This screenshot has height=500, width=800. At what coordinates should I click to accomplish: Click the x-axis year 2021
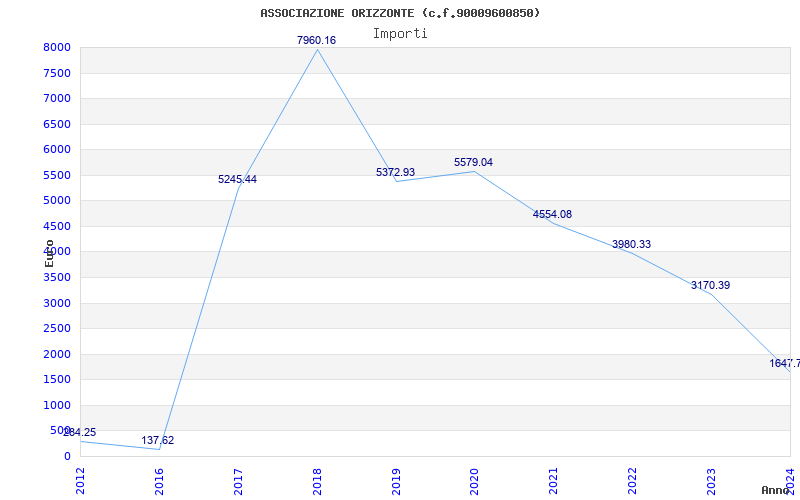tap(554, 481)
